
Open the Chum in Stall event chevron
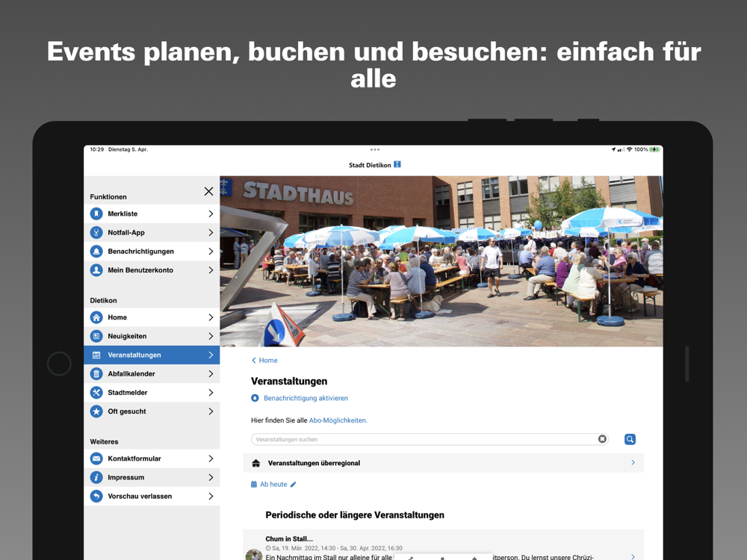(633, 557)
